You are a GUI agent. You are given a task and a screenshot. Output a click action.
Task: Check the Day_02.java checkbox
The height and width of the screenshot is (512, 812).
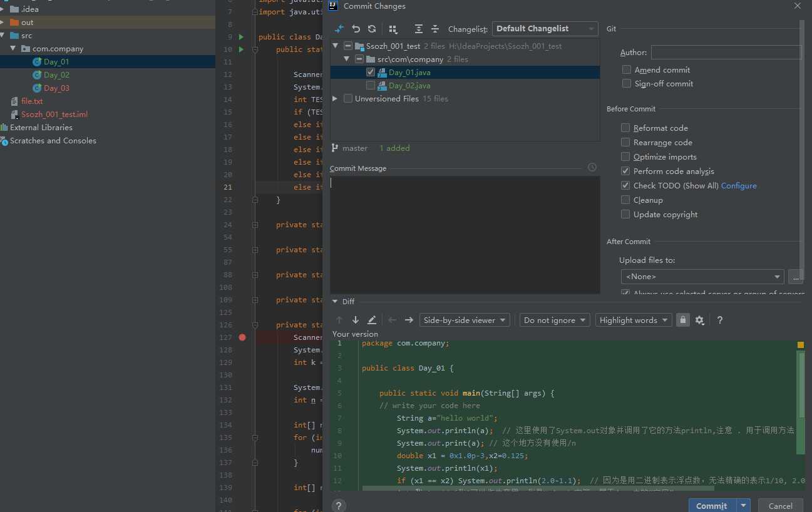(371, 85)
